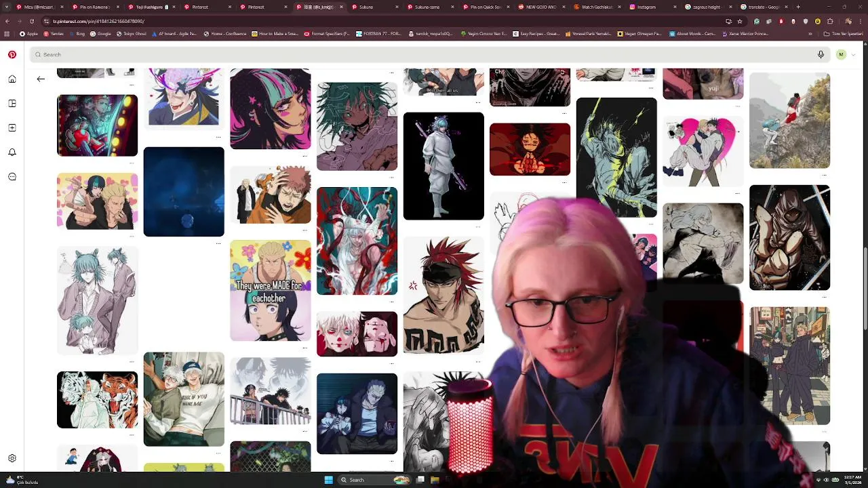Open the neon arcade-colored pin in first column
This screenshot has width=868, height=488.
97,125
